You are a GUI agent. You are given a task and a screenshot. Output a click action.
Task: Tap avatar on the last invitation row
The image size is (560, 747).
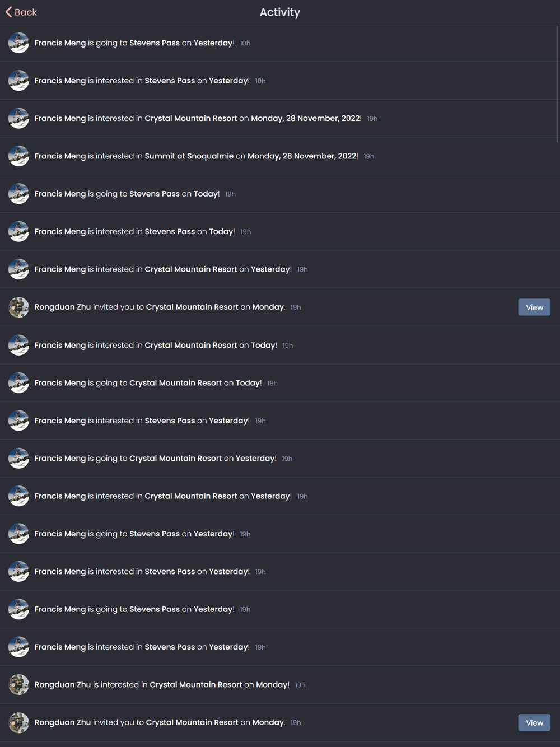[18, 723]
